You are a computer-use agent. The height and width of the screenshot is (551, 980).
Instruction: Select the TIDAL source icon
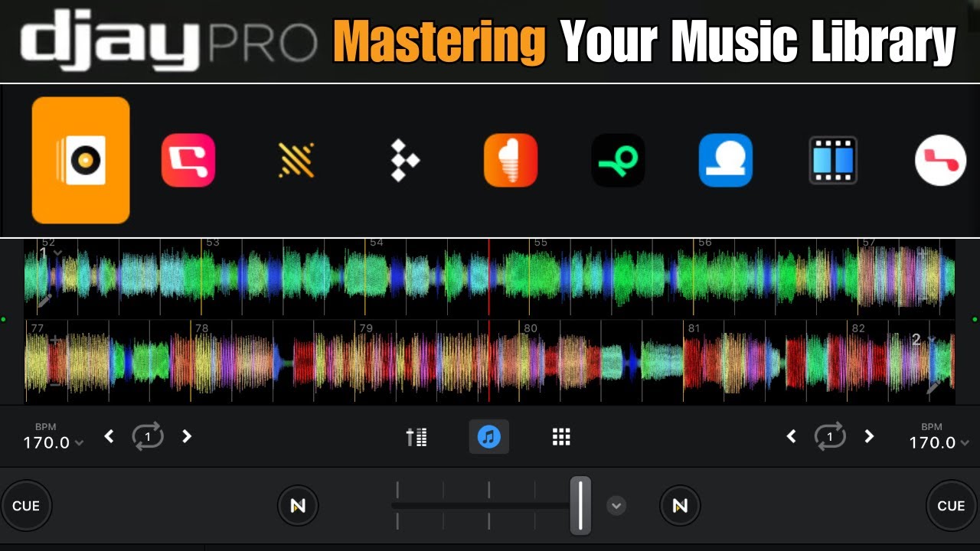point(404,161)
